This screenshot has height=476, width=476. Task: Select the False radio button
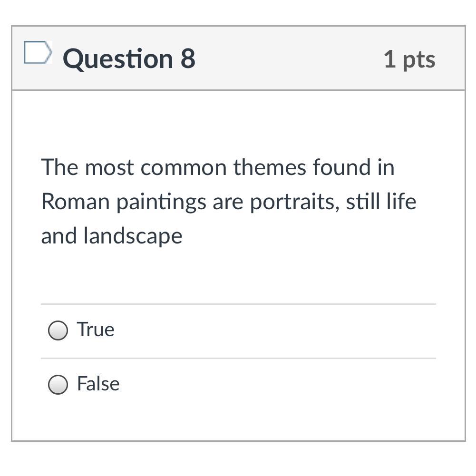click(x=58, y=385)
